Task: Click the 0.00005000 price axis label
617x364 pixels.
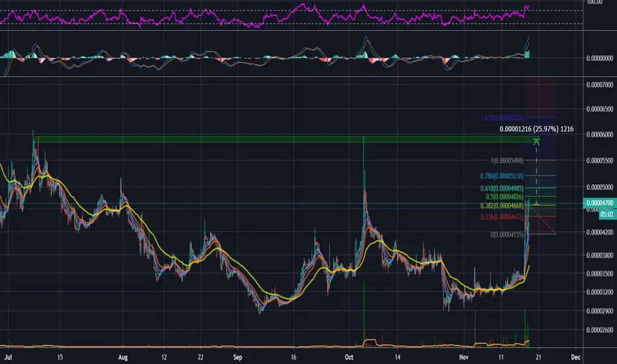Action: click(x=600, y=187)
